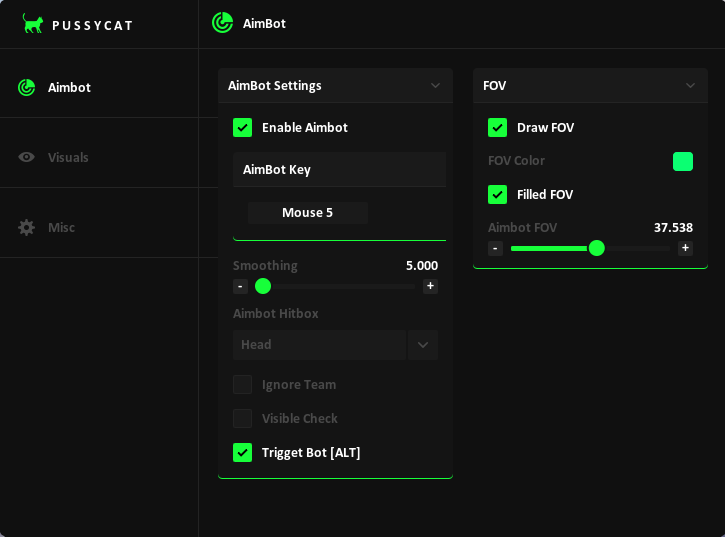725x537 pixels.
Task: Open the Misc tab
Action: tap(61, 228)
